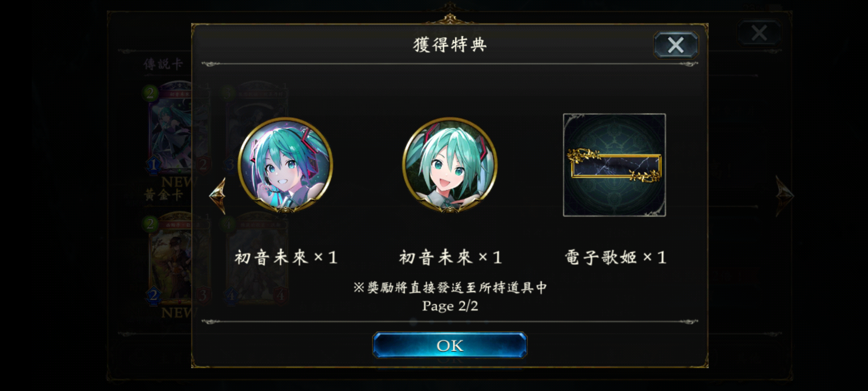Tap the dimmed right arrow behind the dialog
This screenshot has width=868, height=391.
click(x=784, y=196)
